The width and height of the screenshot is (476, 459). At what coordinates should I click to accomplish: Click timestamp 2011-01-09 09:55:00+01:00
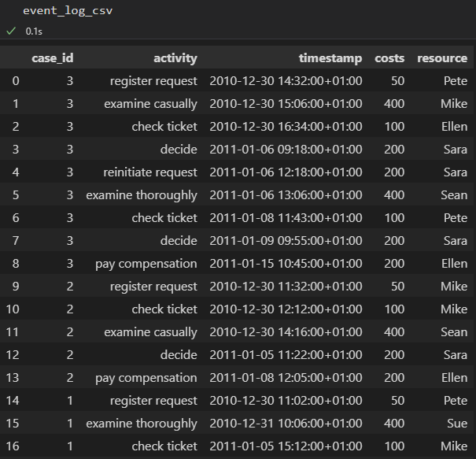coord(286,241)
